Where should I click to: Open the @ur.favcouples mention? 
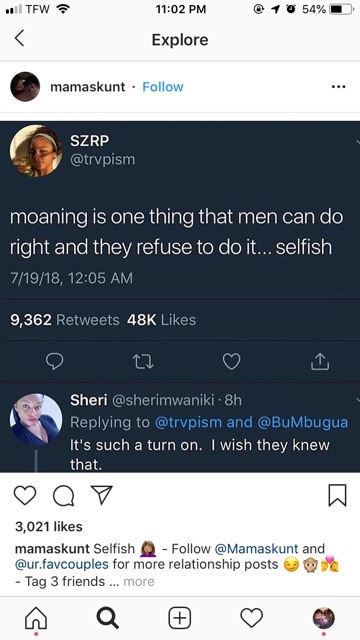coord(62,565)
